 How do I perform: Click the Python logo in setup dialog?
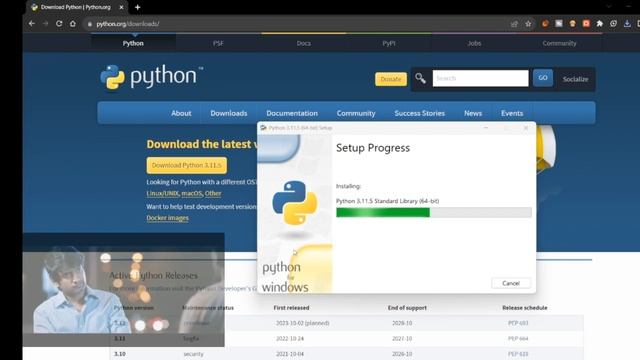point(295,203)
